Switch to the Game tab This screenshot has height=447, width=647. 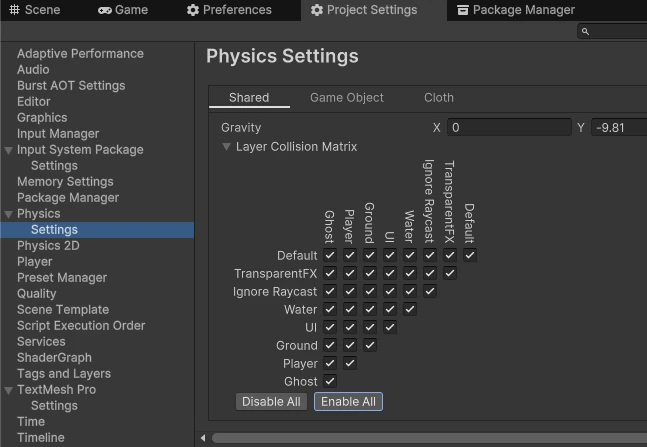point(123,10)
